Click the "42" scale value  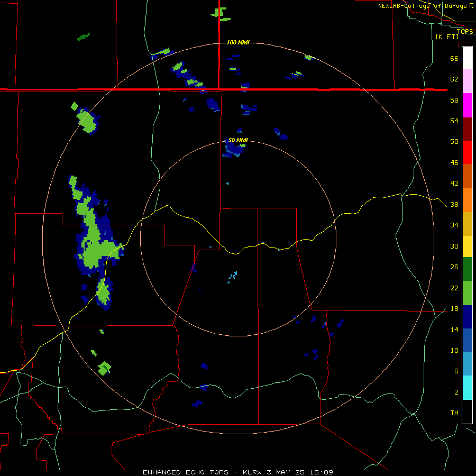point(454,184)
